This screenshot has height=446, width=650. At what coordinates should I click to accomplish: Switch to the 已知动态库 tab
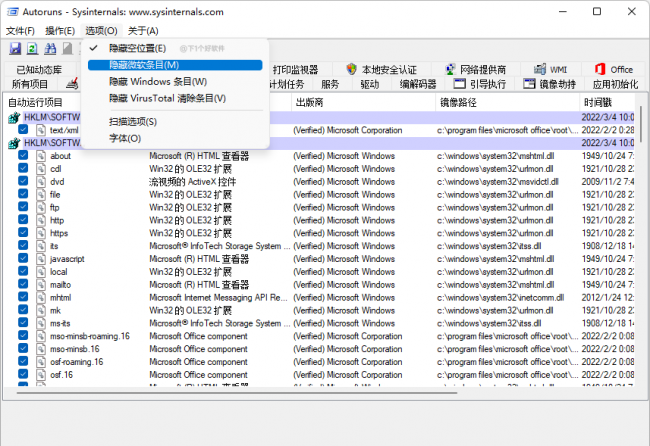40,69
